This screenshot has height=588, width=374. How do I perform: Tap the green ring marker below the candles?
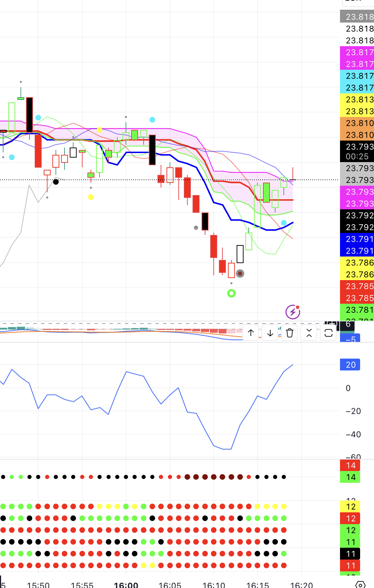coord(231,293)
